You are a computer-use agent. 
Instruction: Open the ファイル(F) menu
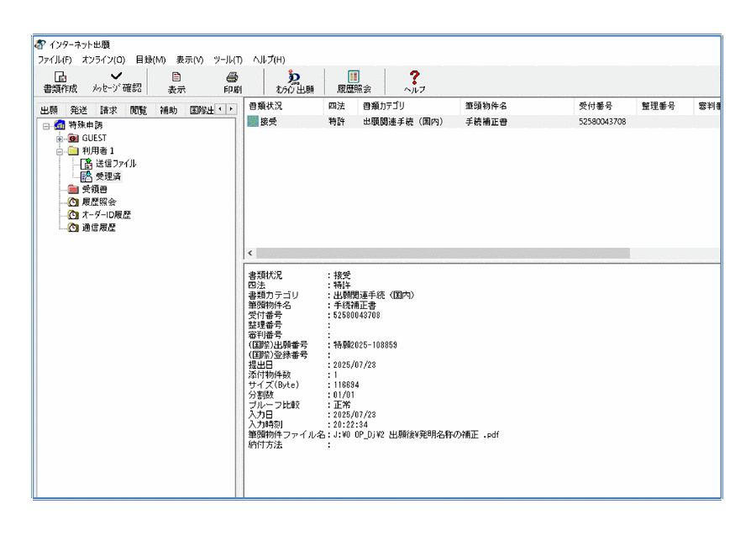[x=55, y=60]
